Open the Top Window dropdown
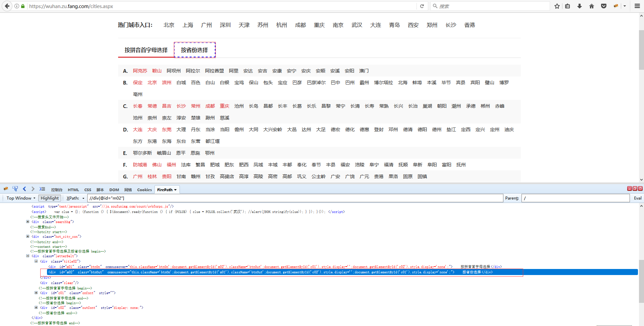The width and height of the screenshot is (644, 326). (x=21, y=198)
